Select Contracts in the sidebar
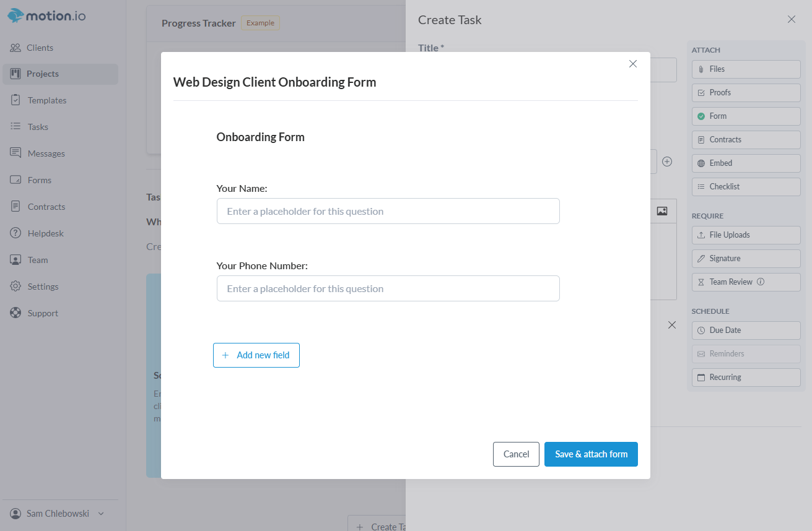812x531 pixels. pyautogui.click(x=46, y=207)
